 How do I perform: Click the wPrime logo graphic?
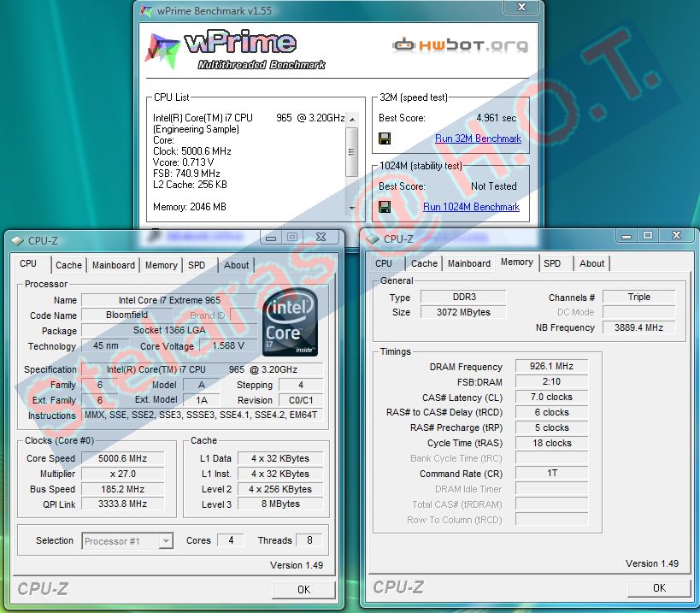pyautogui.click(x=236, y=51)
